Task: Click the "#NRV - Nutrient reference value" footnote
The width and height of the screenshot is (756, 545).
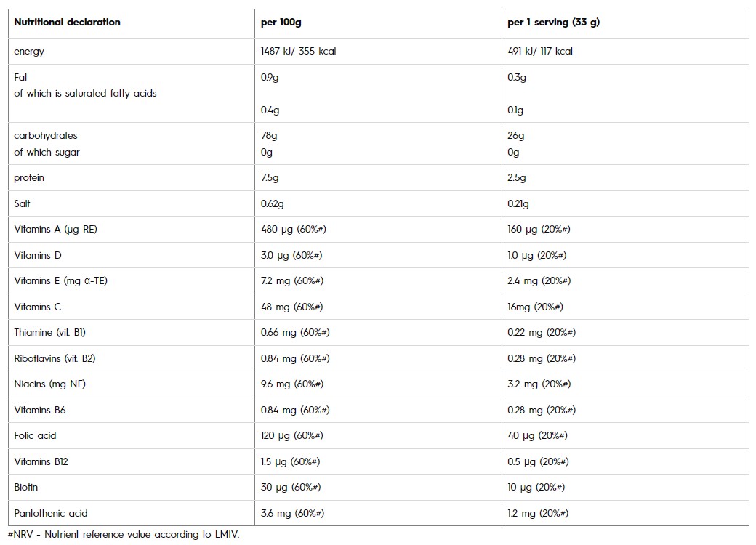Action: point(122,535)
